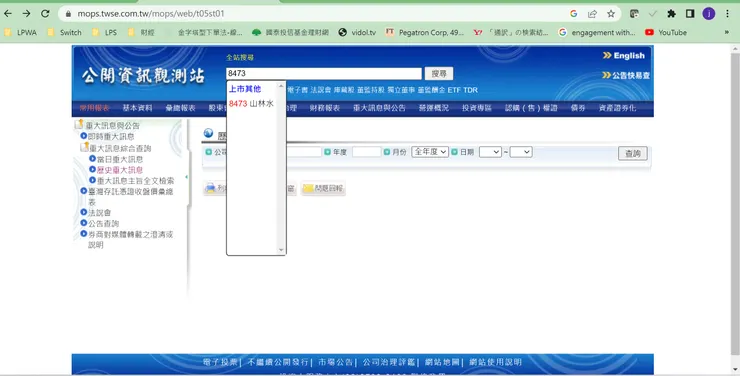Click the 查詢 query button
740x376 pixels.
click(x=633, y=153)
